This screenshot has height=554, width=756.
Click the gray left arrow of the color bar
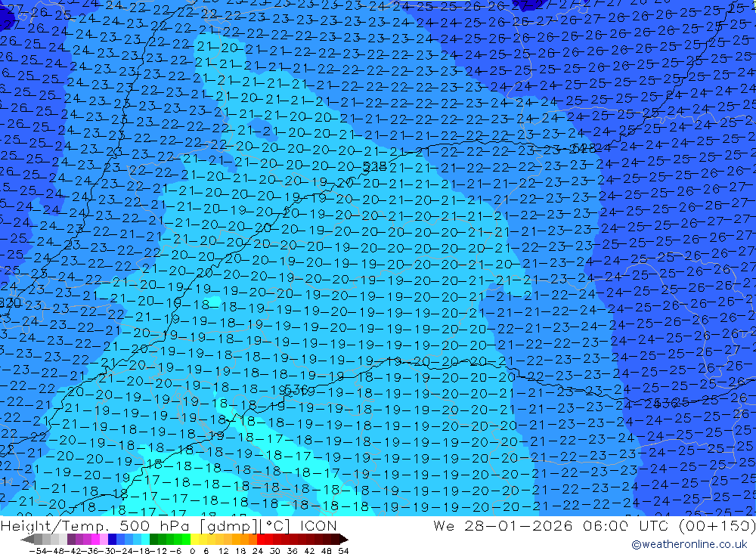coord(27,540)
